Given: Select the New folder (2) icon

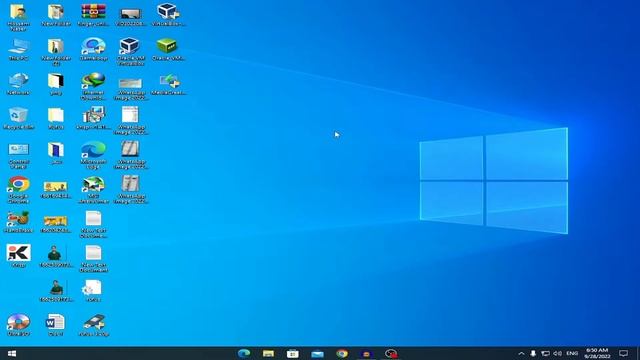Looking at the screenshot, I should click(56, 52).
